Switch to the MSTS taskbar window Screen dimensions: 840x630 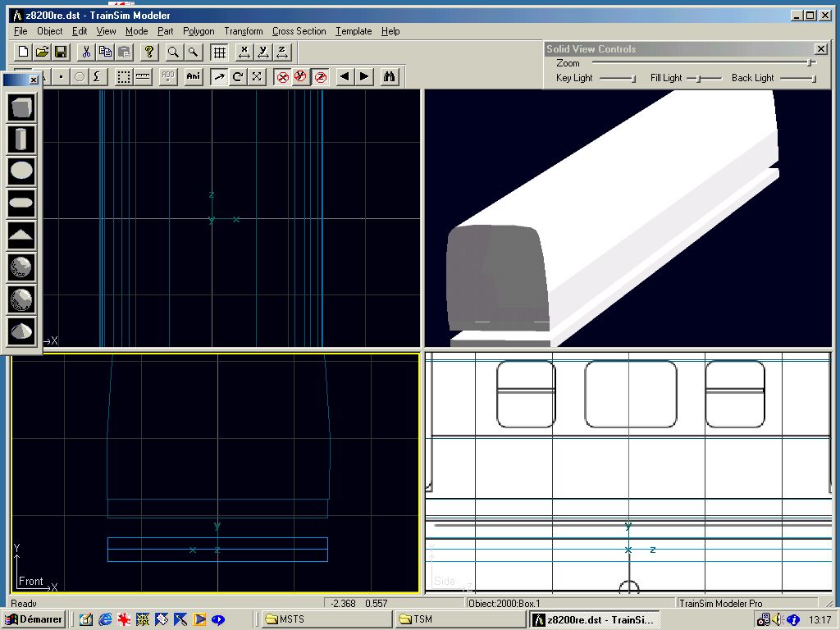tap(326, 619)
